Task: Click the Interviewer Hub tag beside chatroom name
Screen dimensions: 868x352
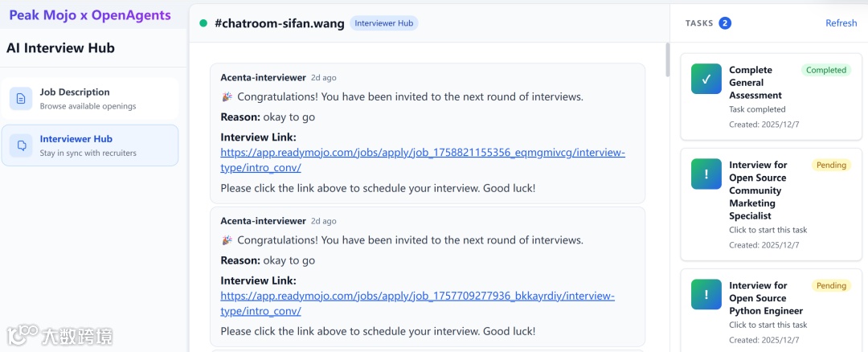Action: (x=383, y=23)
